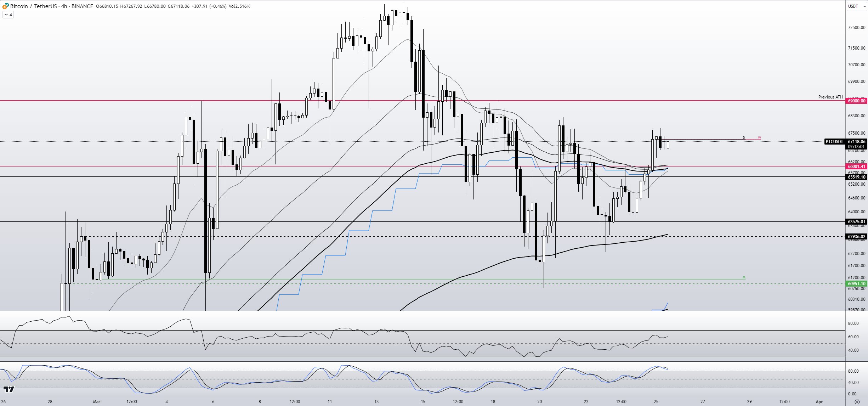The image size is (868, 406).
Task: Click the current price label 67118.06
Action: pyautogui.click(x=856, y=141)
